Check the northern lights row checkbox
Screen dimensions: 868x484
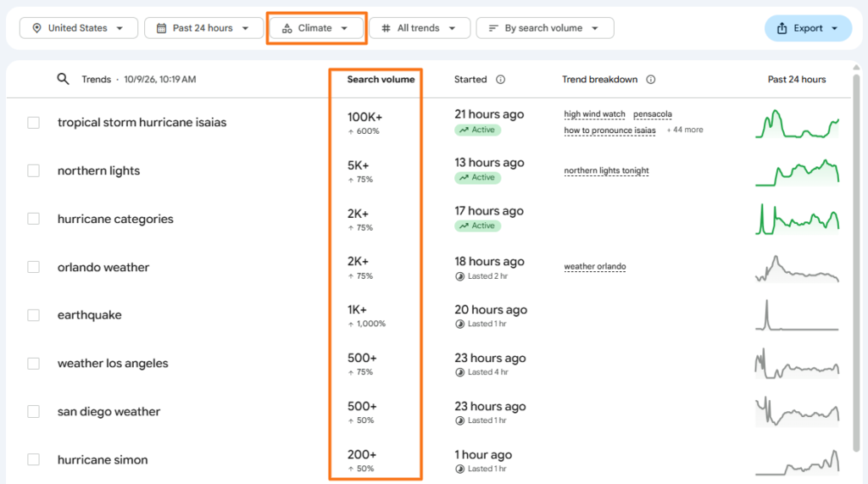(34, 170)
